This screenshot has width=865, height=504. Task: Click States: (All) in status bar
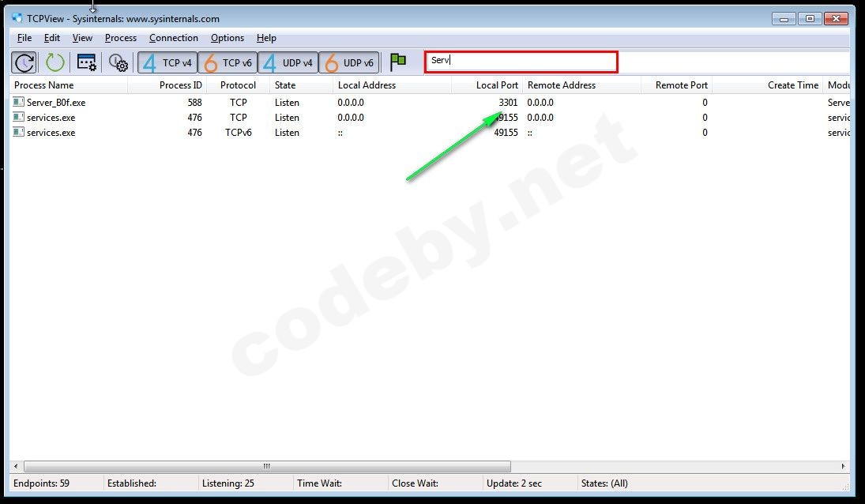604,483
